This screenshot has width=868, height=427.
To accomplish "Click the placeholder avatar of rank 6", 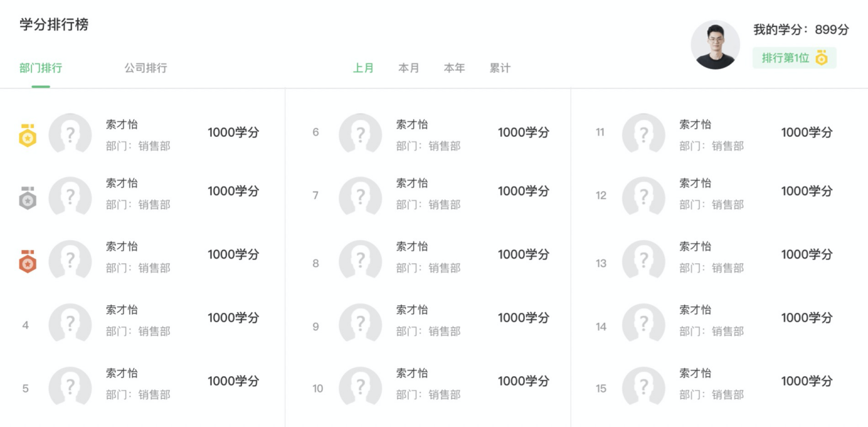I will pos(360,133).
